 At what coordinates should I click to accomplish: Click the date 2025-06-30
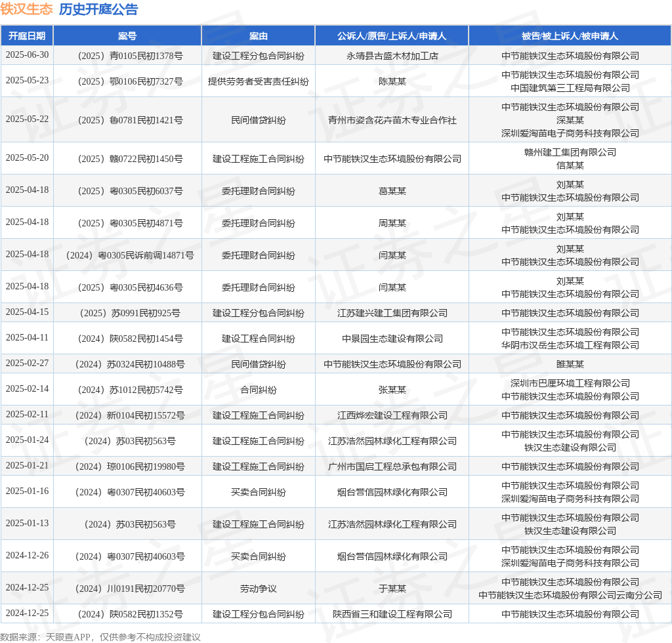[x=27, y=55]
